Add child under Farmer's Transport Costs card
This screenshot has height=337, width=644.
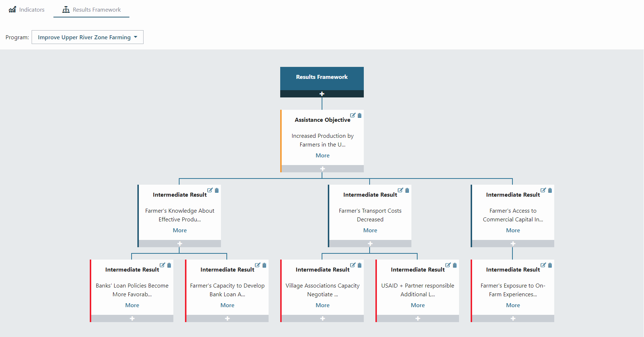click(x=370, y=244)
